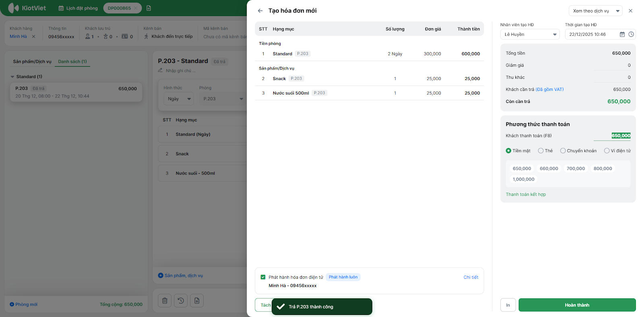
Task: Open the calendar picker for invoice date
Action: click(x=622, y=35)
